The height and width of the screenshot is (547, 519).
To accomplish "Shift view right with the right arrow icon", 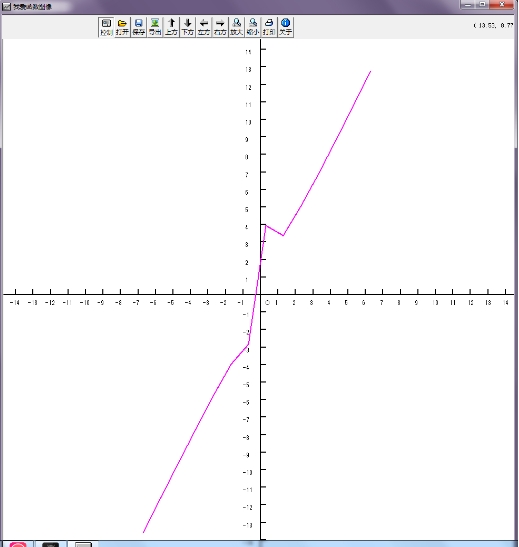I will [220, 27].
